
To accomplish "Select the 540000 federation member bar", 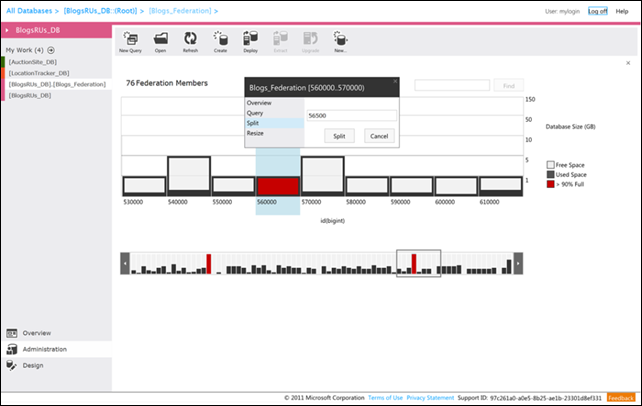I will (x=189, y=176).
